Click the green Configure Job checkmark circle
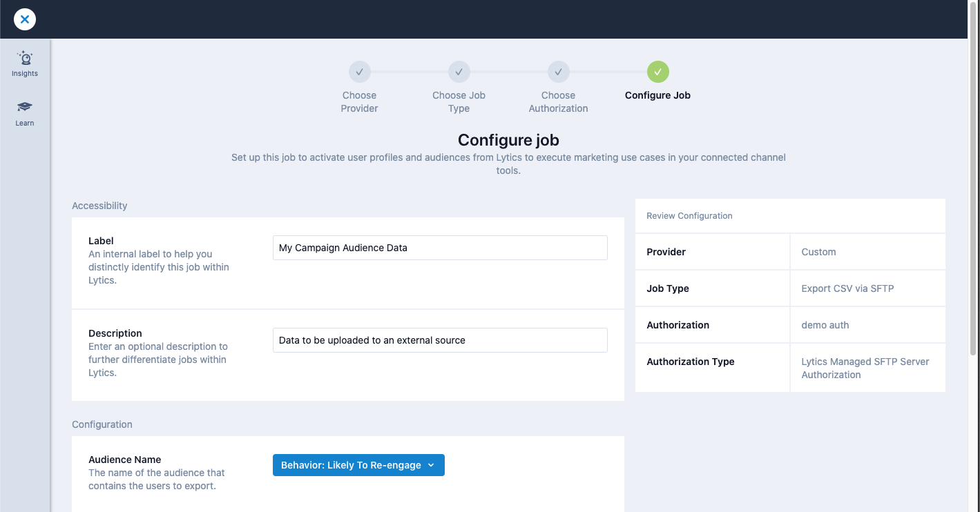 [657, 72]
